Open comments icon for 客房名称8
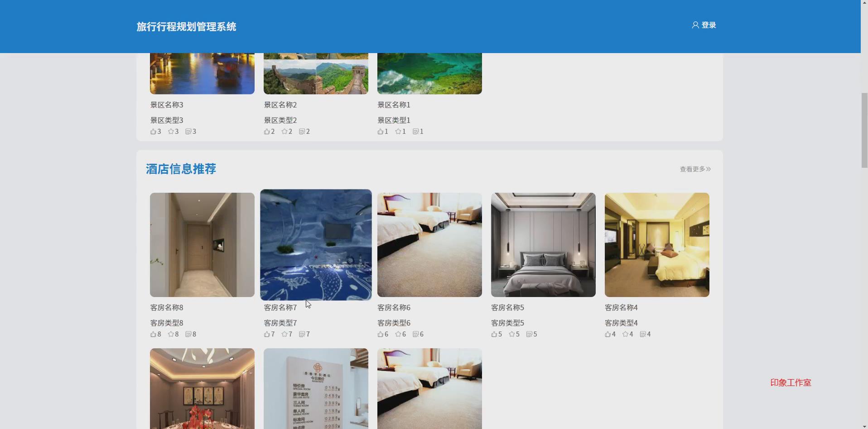Image resolution: width=868 pixels, height=429 pixels. 188,334
